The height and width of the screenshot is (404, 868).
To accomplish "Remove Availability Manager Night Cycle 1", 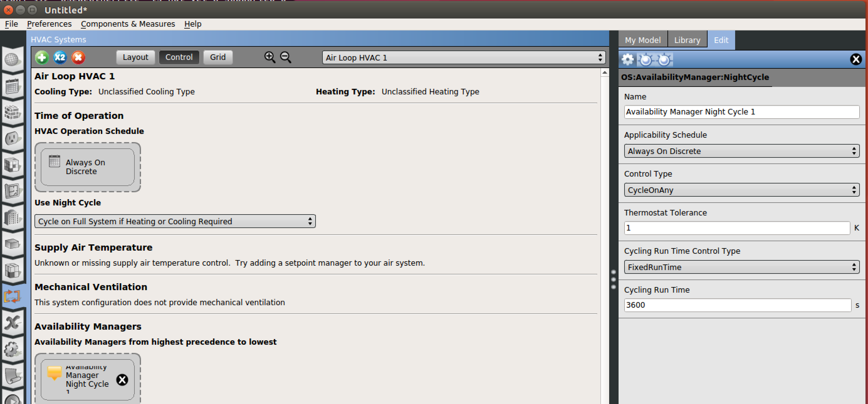I will 122,380.
